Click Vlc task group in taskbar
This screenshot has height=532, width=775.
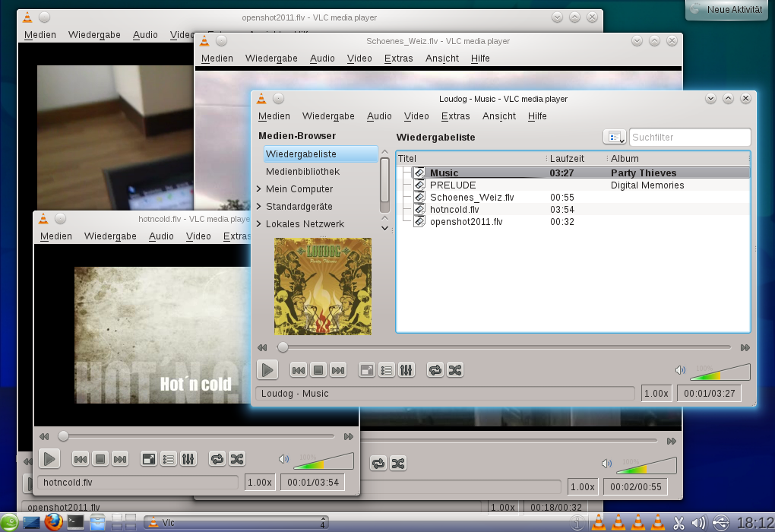click(236, 523)
